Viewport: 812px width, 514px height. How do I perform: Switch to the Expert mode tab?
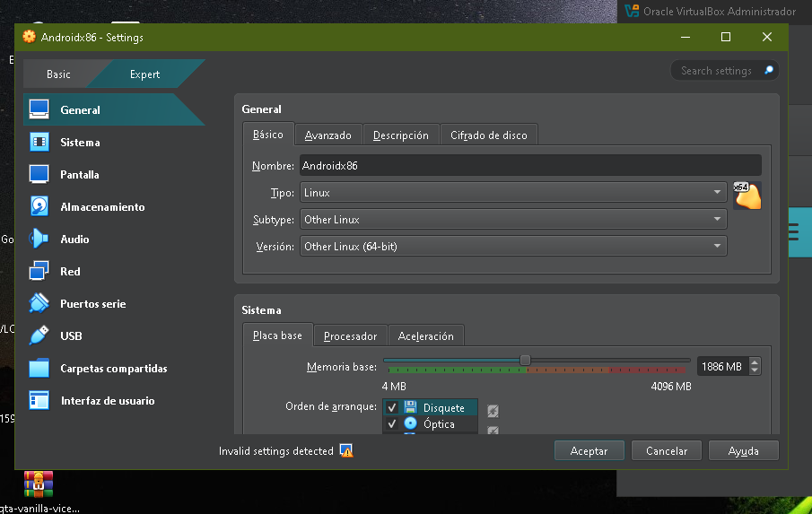click(x=145, y=74)
